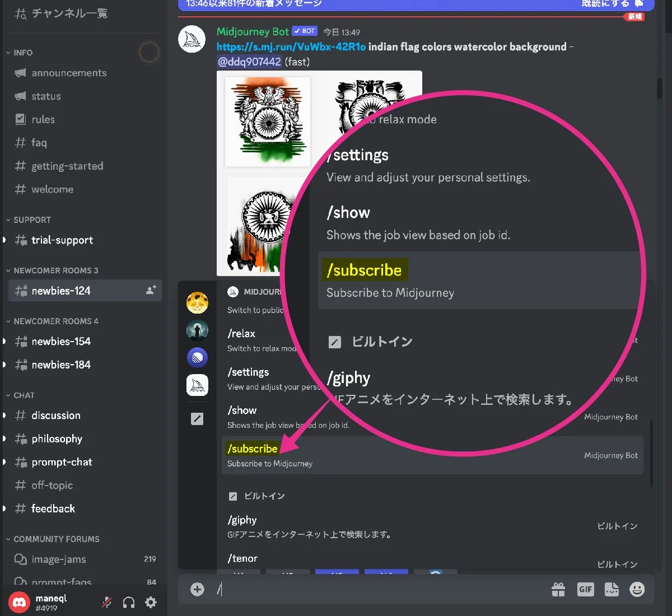The height and width of the screenshot is (616, 672).
Task: Collapse the SUPPORT category
Action: coord(29,220)
